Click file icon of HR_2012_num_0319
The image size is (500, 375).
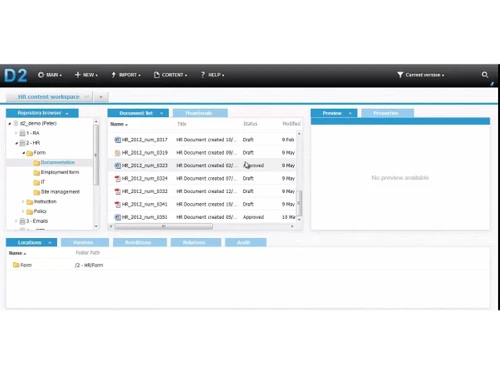pyautogui.click(x=117, y=153)
